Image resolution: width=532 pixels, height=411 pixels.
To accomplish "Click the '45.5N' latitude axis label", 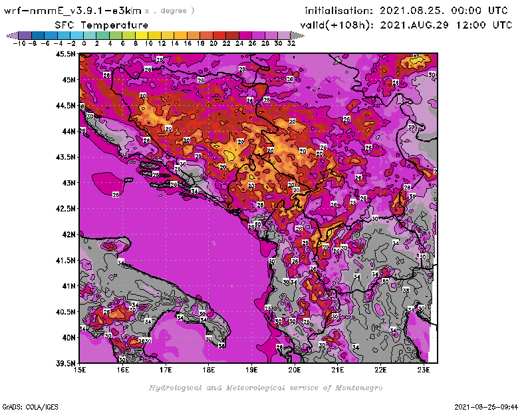I will pos(65,54).
